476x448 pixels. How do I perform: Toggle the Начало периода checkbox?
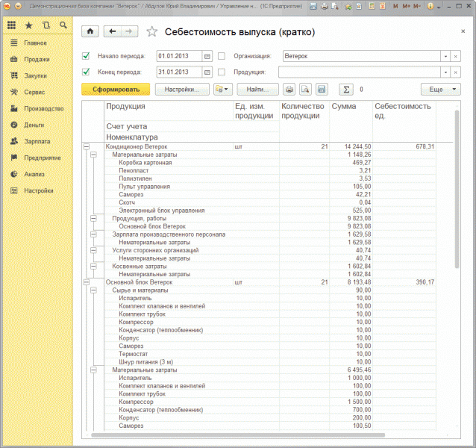pyautogui.click(x=86, y=56)
